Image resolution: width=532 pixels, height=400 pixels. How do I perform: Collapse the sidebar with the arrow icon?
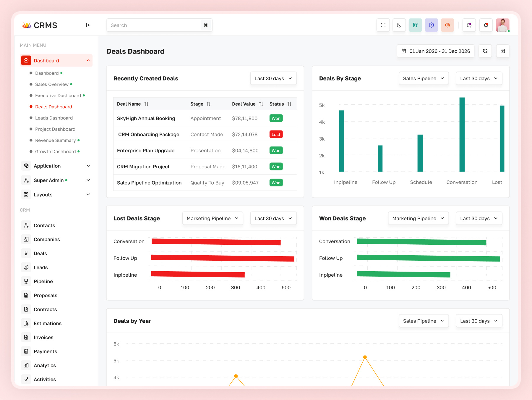click(88, 25)
